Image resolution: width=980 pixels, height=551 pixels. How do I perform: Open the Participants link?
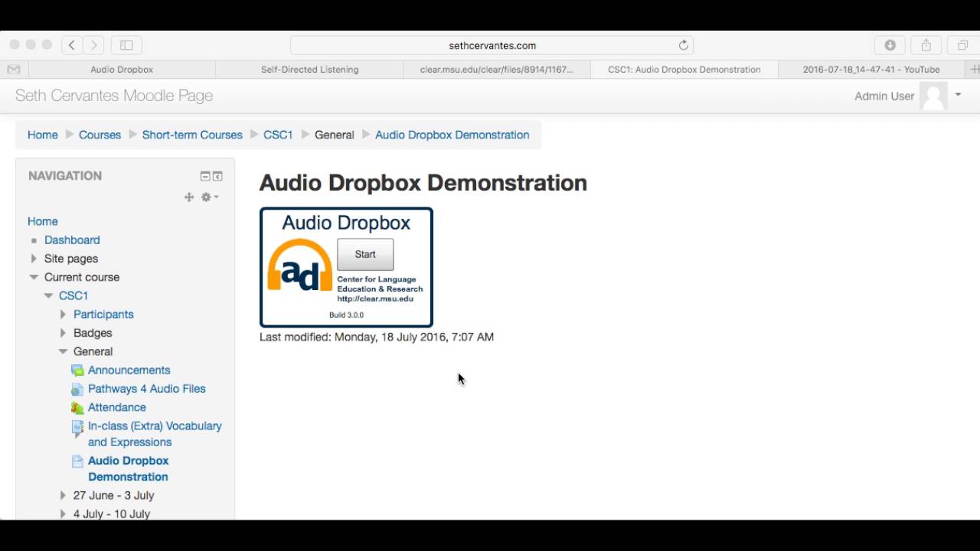pyautogui.click(x=103, y=315)
